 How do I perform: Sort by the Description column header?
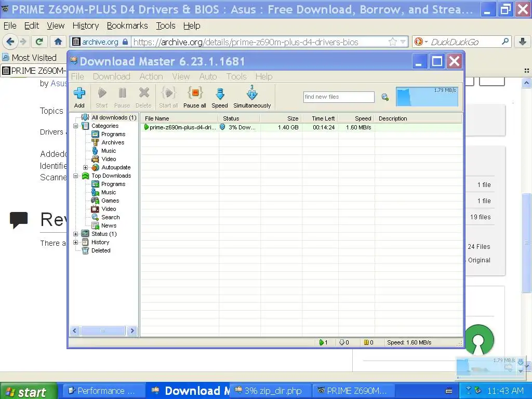(418, 118)
